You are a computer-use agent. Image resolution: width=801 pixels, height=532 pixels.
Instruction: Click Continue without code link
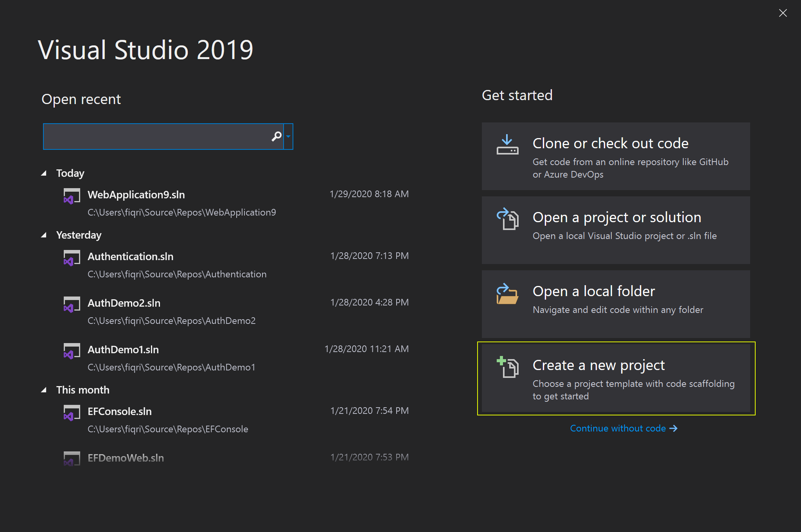pyautogui.click(x=623, y=428)
